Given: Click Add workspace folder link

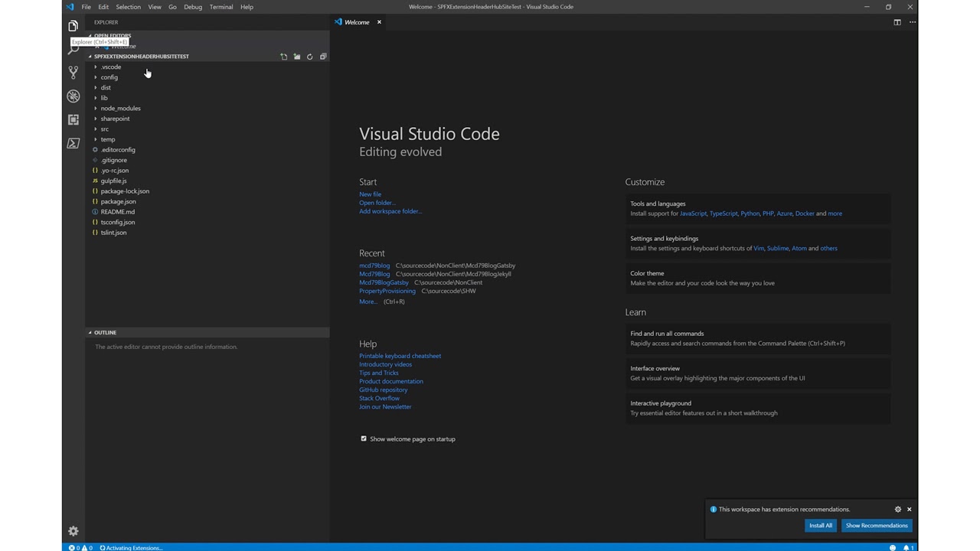Looking at the screenshot, I should pos(390,211).
